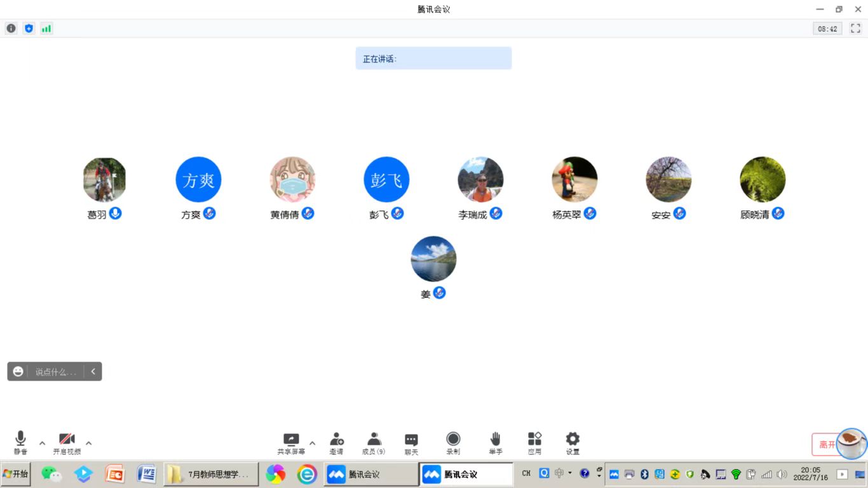Open the 聊天 chat panel

click(411, 444)
